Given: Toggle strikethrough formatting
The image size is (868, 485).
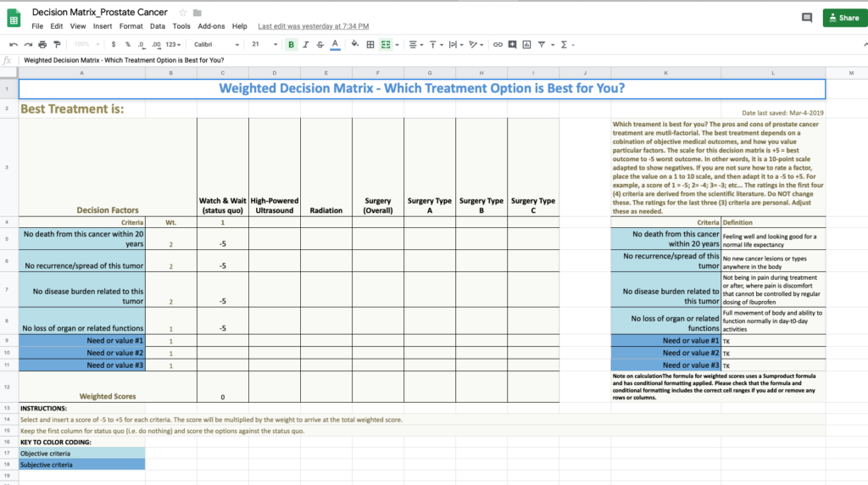Looking at the screenshot, I should (x=320, y=45).
